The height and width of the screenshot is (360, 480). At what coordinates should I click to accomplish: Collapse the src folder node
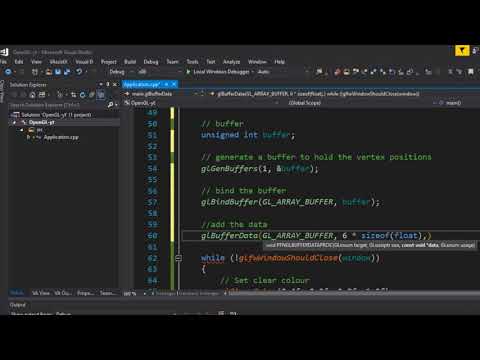[22, 130]
